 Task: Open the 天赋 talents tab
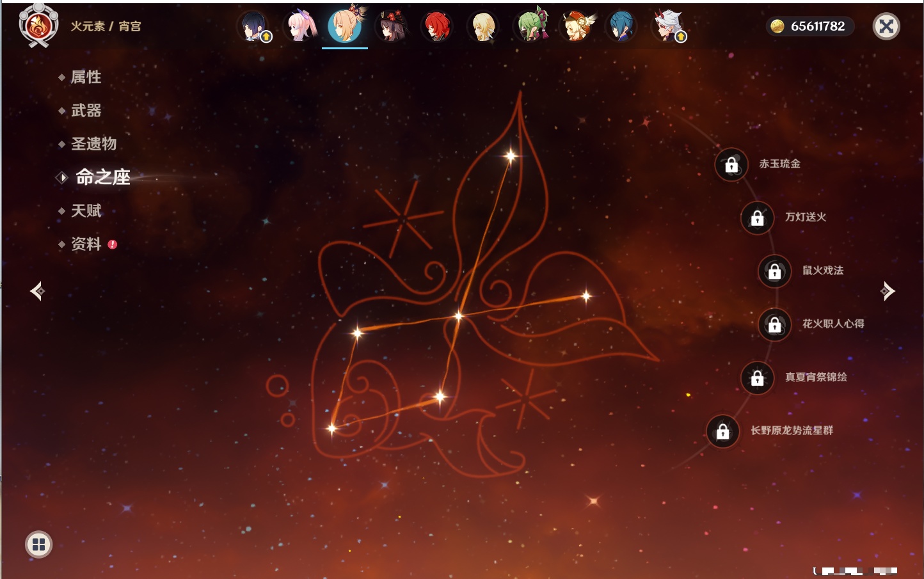[x=86, y=210]
